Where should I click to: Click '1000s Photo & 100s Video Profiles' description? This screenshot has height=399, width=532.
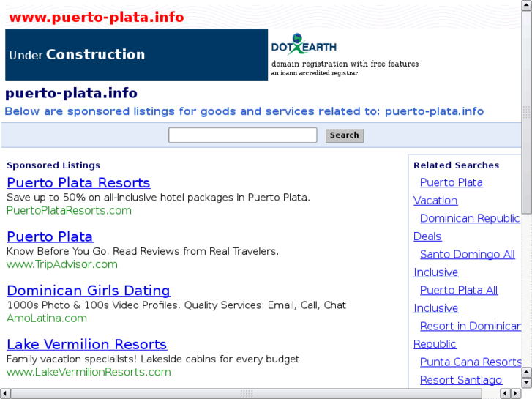pos(176,305)
